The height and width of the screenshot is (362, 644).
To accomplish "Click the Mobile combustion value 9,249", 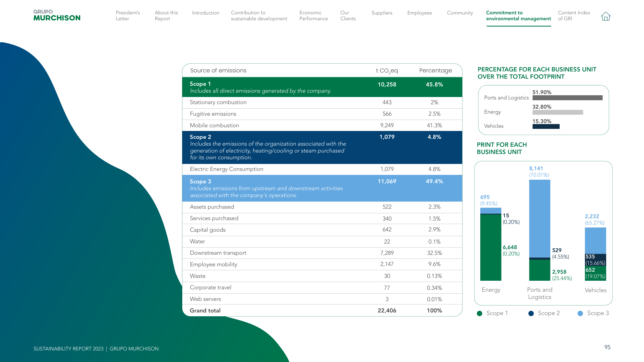I will click(x=387, y=125).
